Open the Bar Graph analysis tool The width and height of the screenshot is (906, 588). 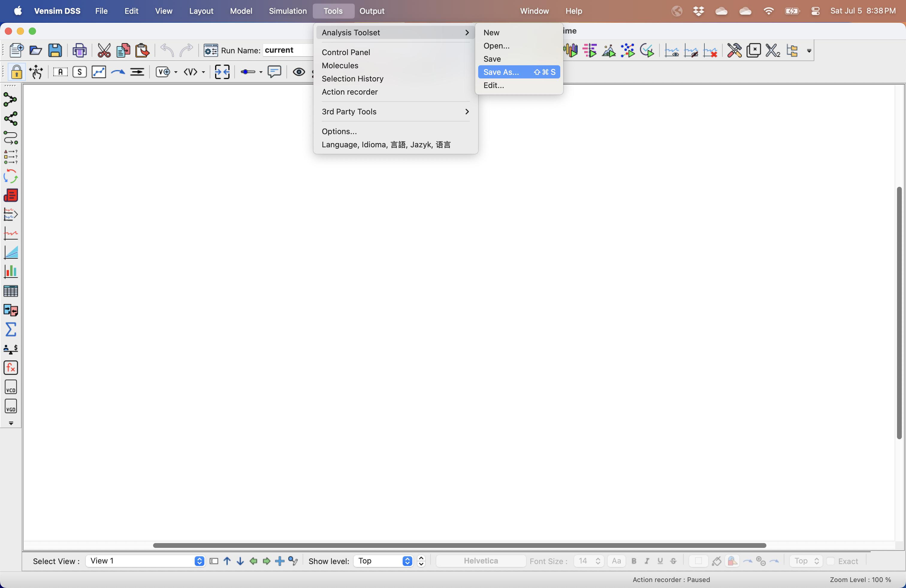[x=10, y=272]
